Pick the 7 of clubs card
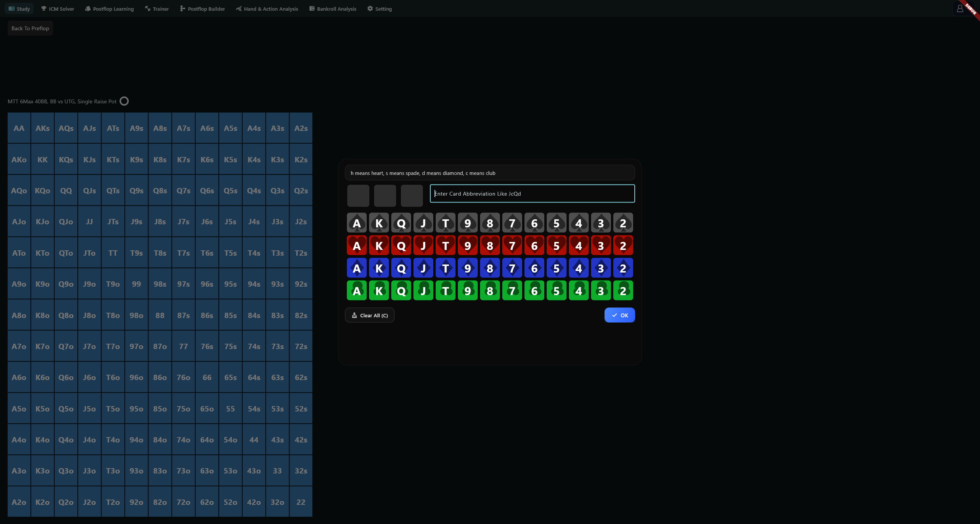980x524 pixels. tap(512, 291)
